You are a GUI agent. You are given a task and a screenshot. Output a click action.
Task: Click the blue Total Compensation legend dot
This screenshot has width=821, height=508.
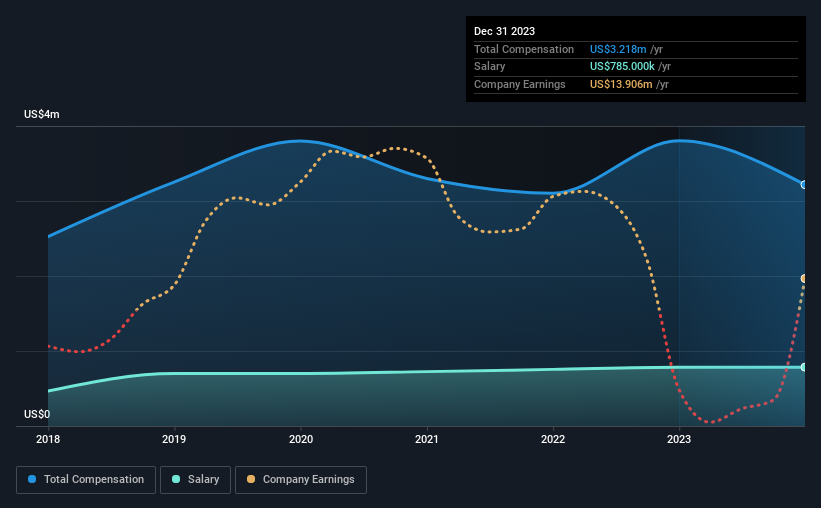(x=32, y=479)
